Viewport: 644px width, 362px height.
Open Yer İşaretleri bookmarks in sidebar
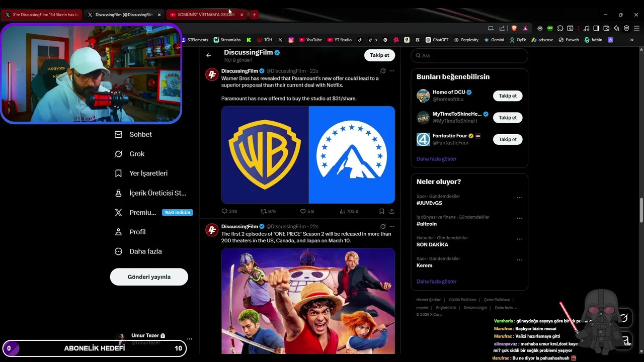(141, 173)
